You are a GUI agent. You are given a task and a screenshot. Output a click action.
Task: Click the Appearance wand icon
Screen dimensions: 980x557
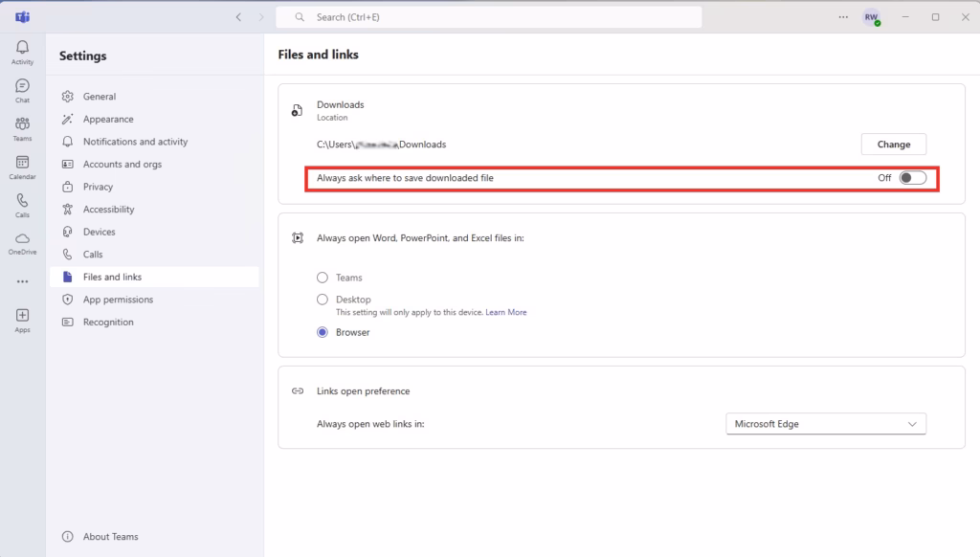[68, 119]
